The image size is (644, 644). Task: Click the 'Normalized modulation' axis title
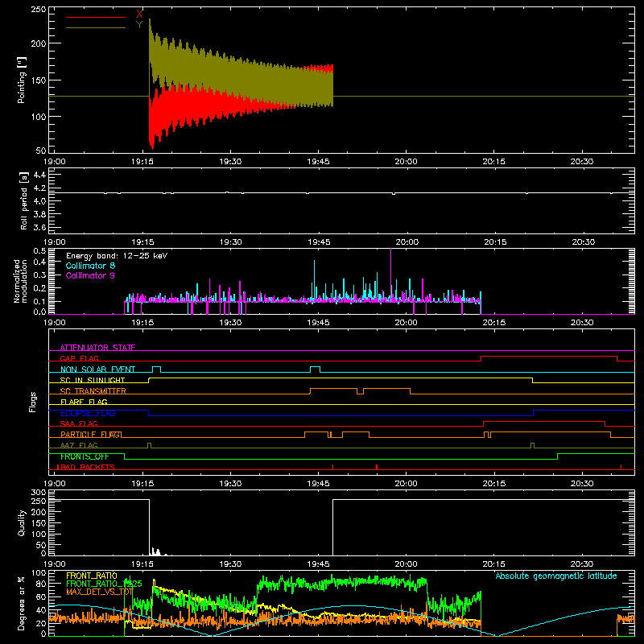(20, 281)
